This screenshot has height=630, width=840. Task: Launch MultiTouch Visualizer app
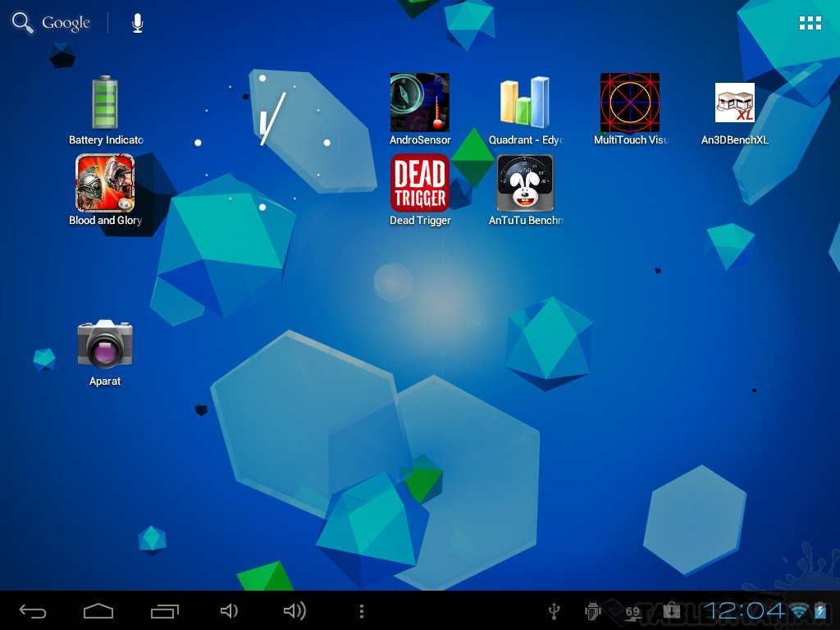click(630, 103)
